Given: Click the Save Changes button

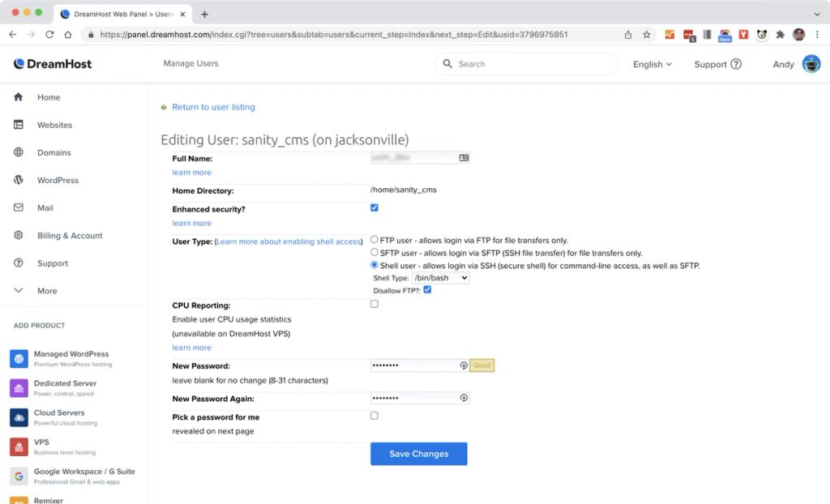Looking at the screenshot, I should pos(419,454).
